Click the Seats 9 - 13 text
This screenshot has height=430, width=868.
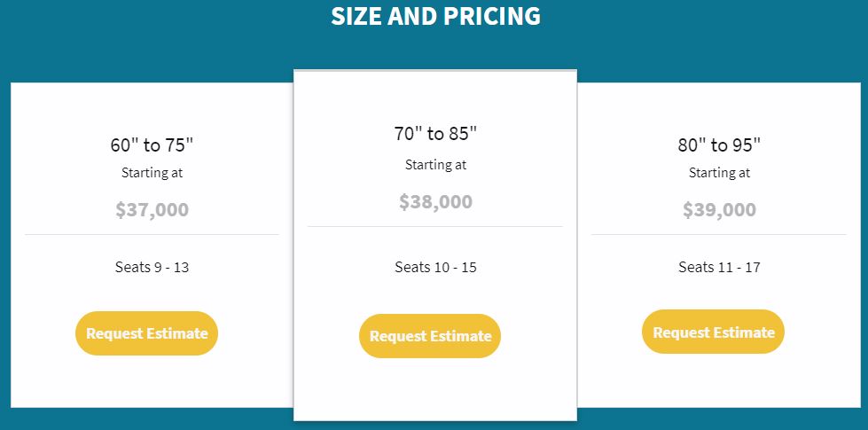tap(152, 267)
